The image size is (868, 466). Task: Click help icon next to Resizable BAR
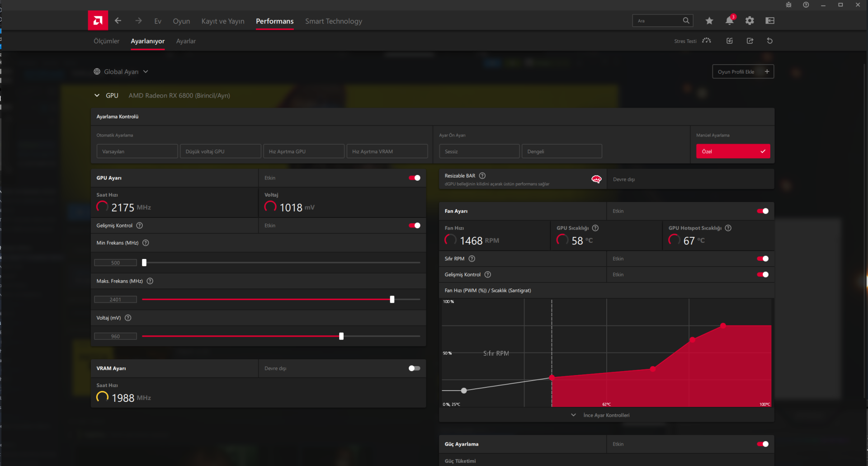pyautogui.click(x=482, y=175)
